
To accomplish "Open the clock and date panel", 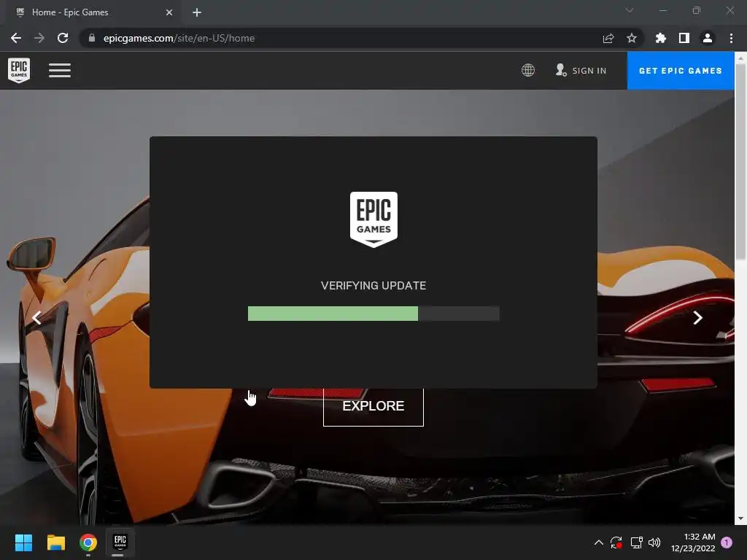I will [x=693, y=542].
